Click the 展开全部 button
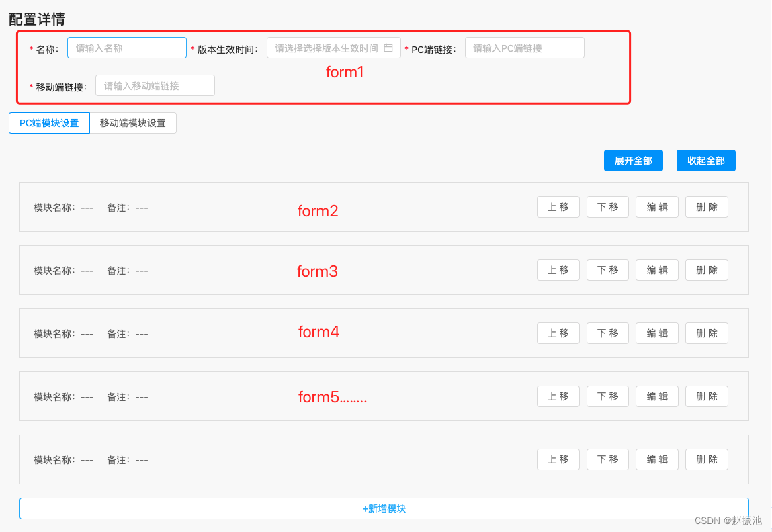This screenshot has width=772, height=532. [633, 161]
